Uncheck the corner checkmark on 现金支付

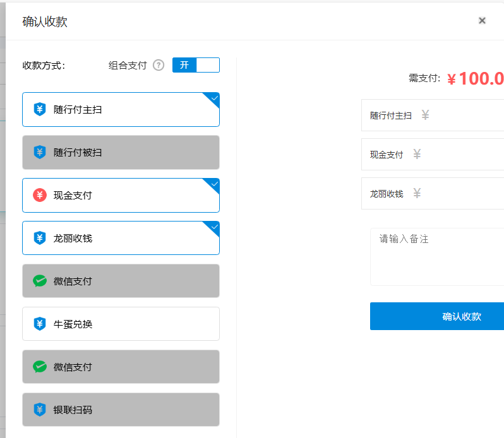point(214,184)
